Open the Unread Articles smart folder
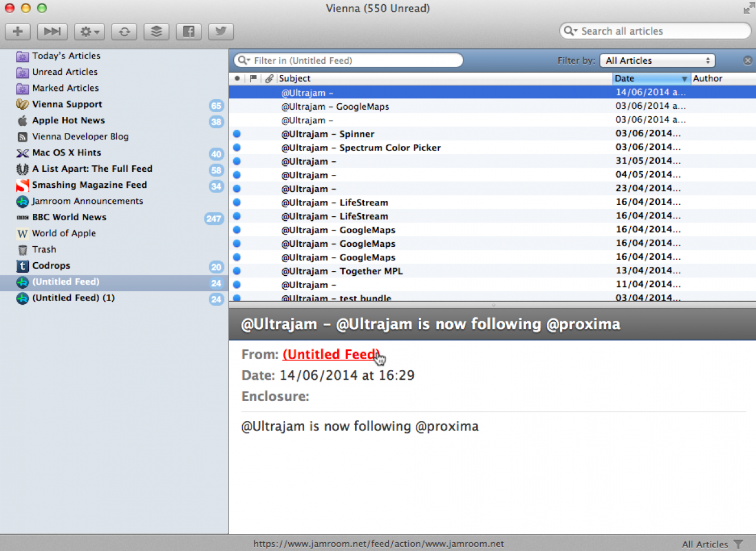The width and height of the screenshot is (756, 551). coord(65,72)
